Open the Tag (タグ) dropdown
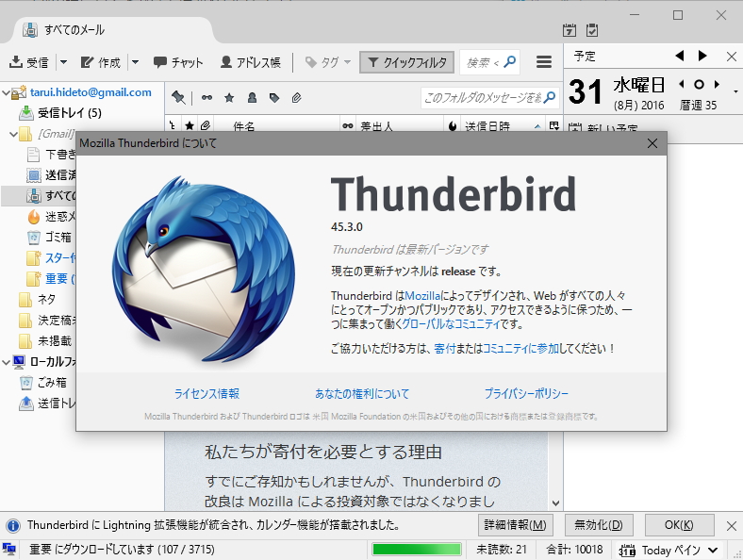 coord(327,62)
